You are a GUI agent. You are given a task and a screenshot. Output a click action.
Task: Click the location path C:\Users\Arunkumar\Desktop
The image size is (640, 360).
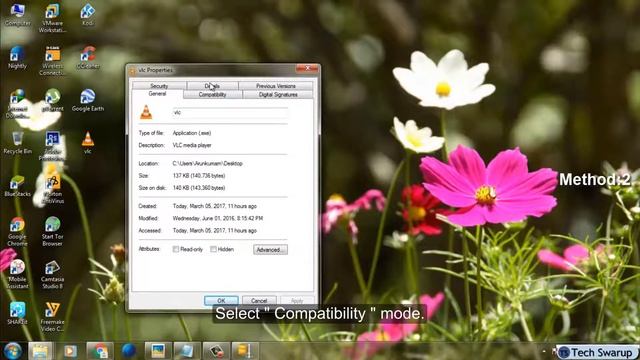click(207, 163)
